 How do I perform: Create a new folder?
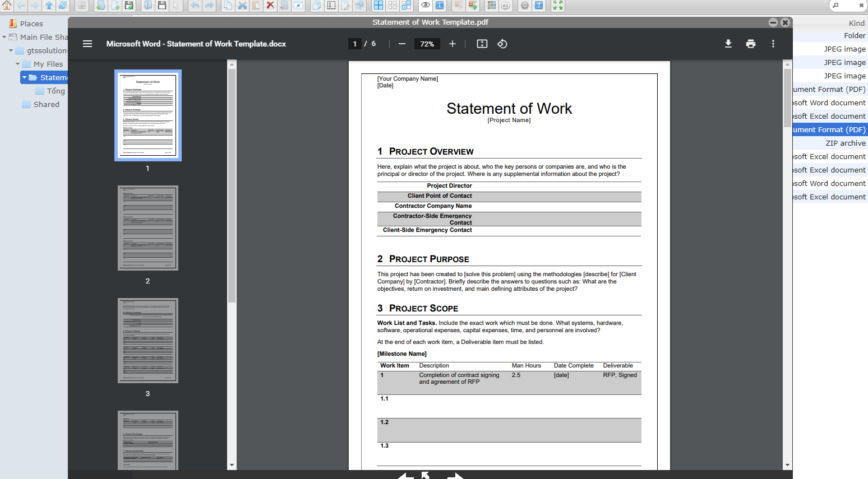[101, 6]
